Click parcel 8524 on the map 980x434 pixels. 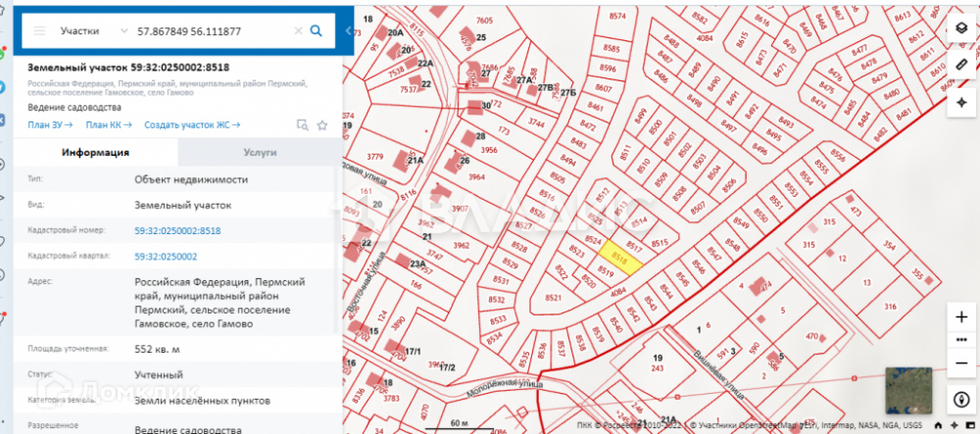(592, 240)
